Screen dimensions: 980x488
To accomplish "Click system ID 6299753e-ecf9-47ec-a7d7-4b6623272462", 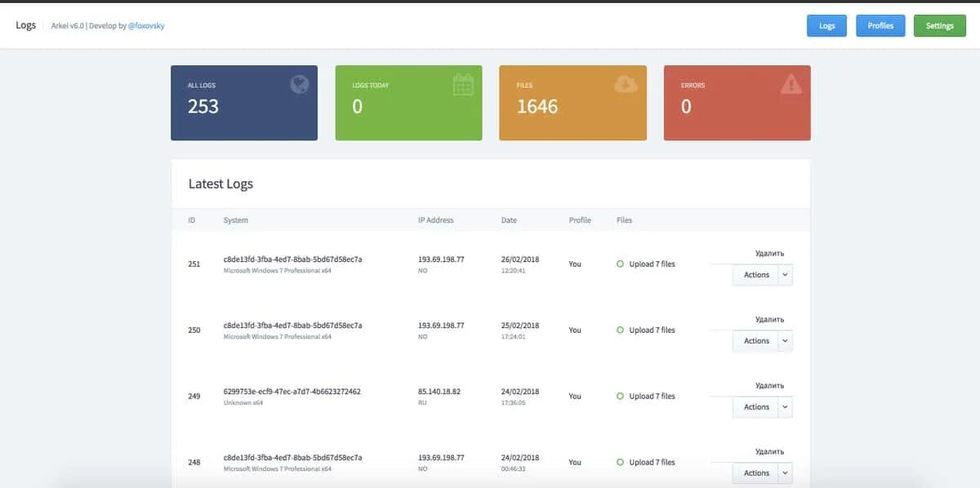I will (292, 392).
